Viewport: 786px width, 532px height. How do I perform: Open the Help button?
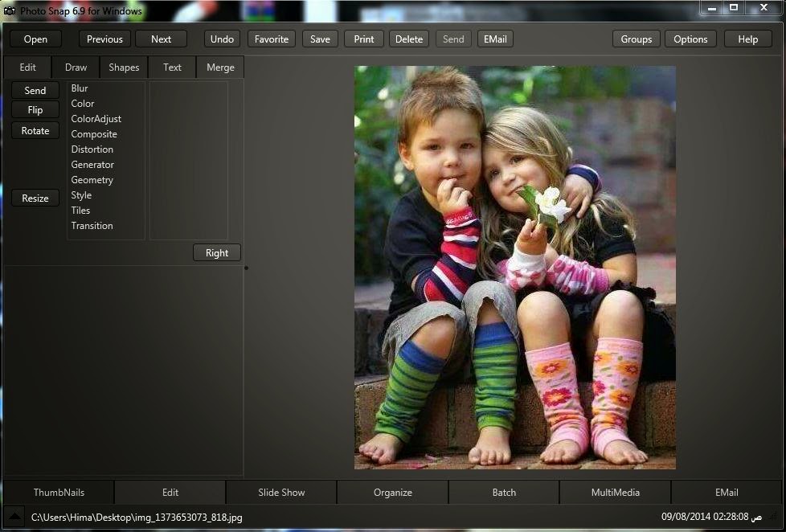(x=748, y=39)
